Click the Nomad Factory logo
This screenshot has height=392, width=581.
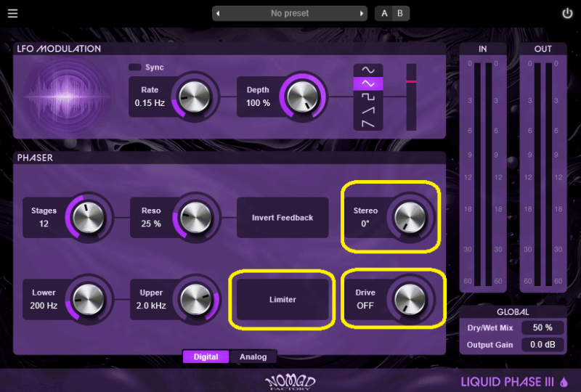pyautogui.click(x=290, y=382)
